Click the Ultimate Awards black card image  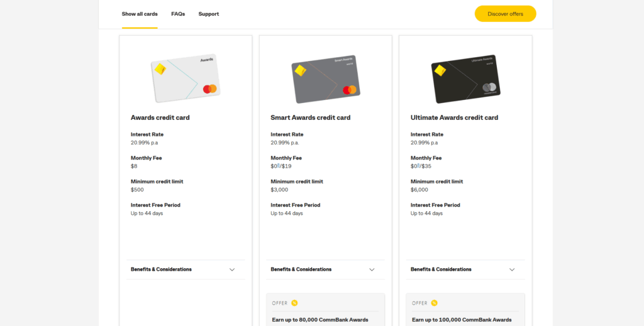[x=466, y=79]
